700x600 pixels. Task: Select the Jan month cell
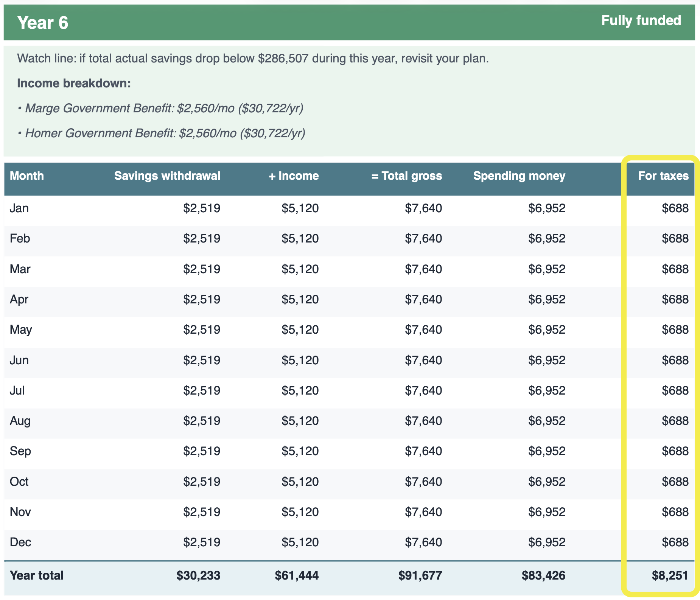pos(19,208)
